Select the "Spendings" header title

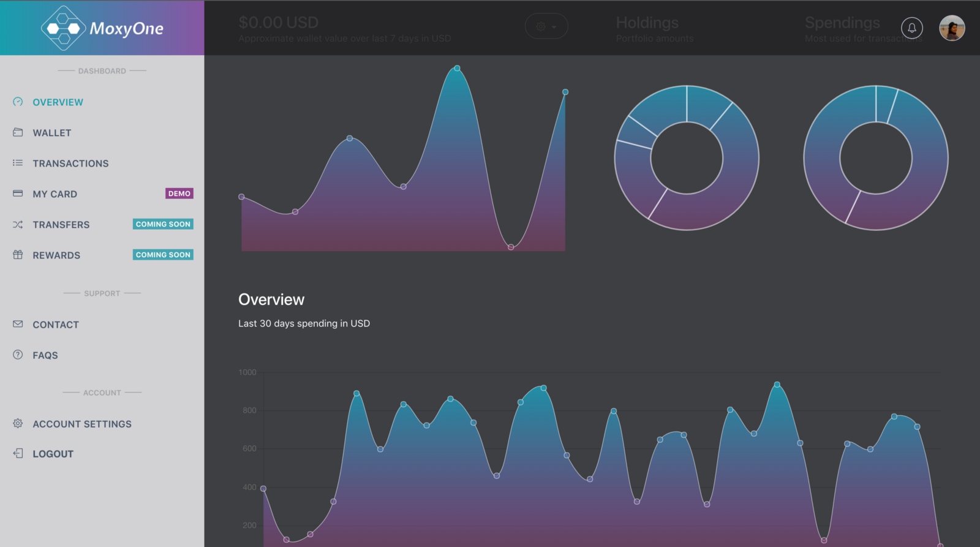point(842,23)
